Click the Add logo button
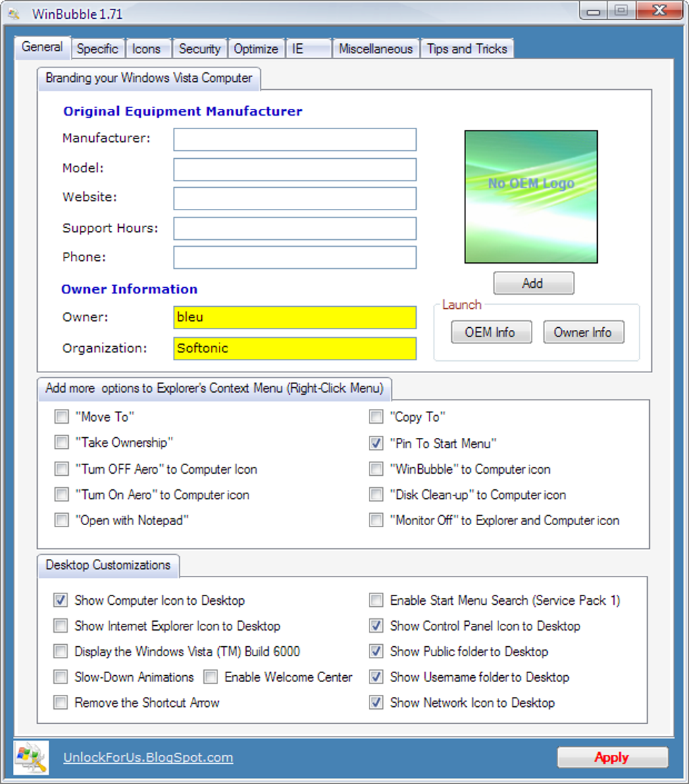This screenshot has height=784, width=689. [534, 283]
